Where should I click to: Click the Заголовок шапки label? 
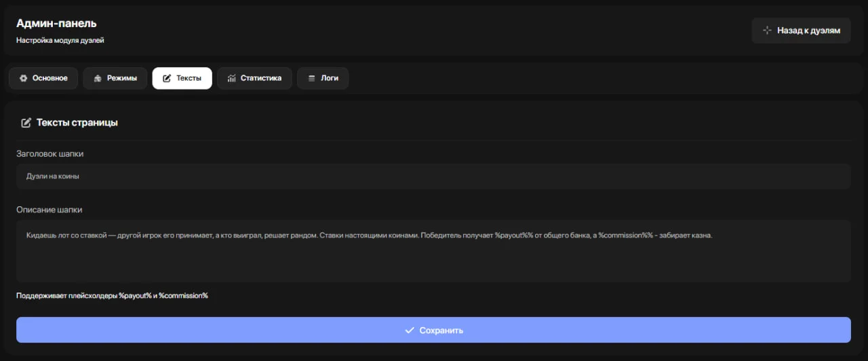[50, 154]
